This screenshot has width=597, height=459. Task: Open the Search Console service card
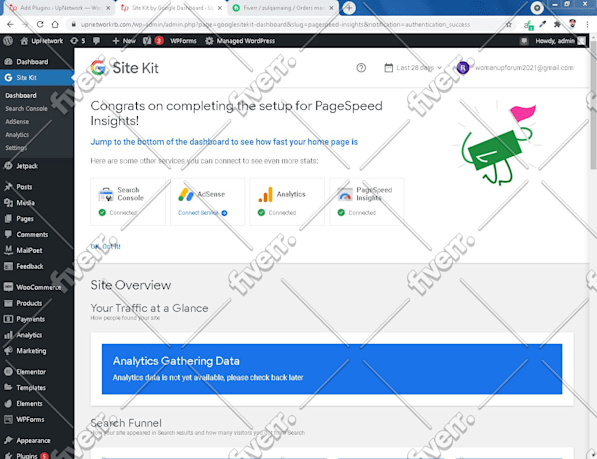coord(128,201)
